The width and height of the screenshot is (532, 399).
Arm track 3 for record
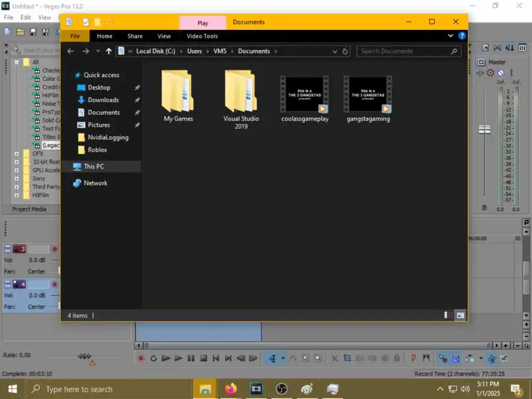pyautogui.click(x=54, y=249)
